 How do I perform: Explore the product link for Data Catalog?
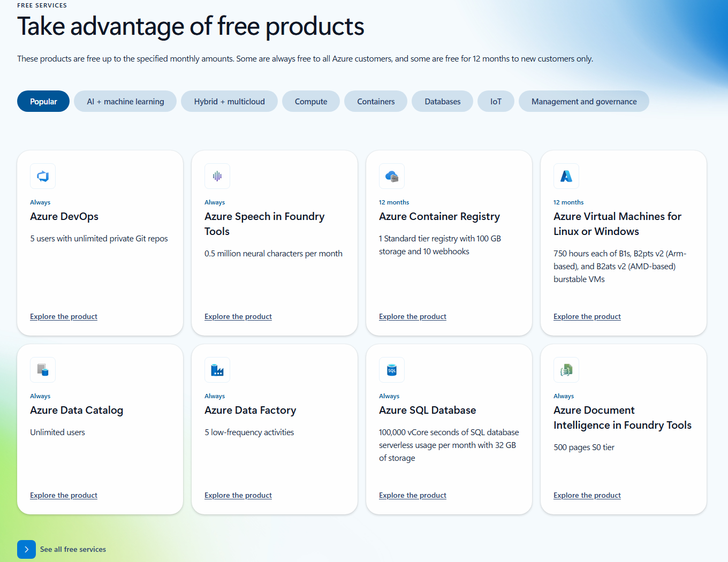tap(64, 495)
